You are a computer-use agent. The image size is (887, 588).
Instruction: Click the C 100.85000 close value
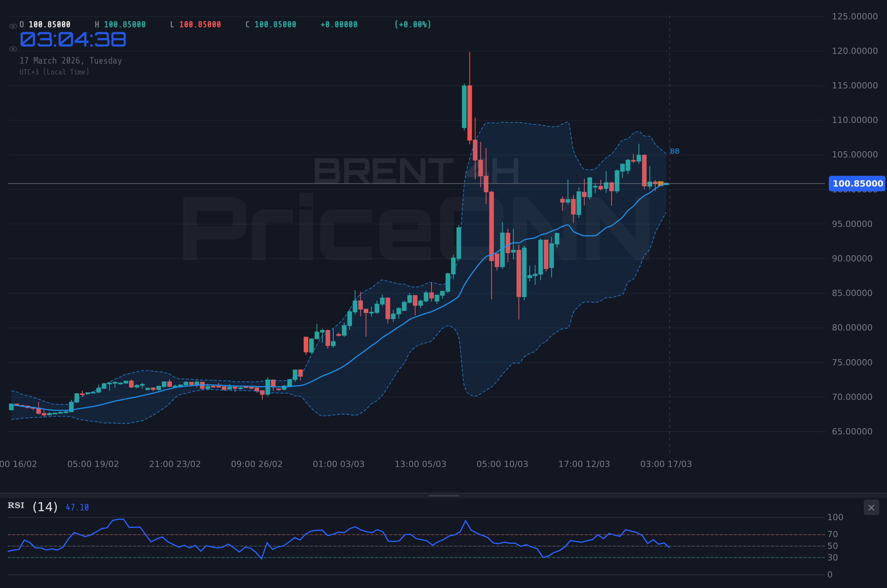271,24
